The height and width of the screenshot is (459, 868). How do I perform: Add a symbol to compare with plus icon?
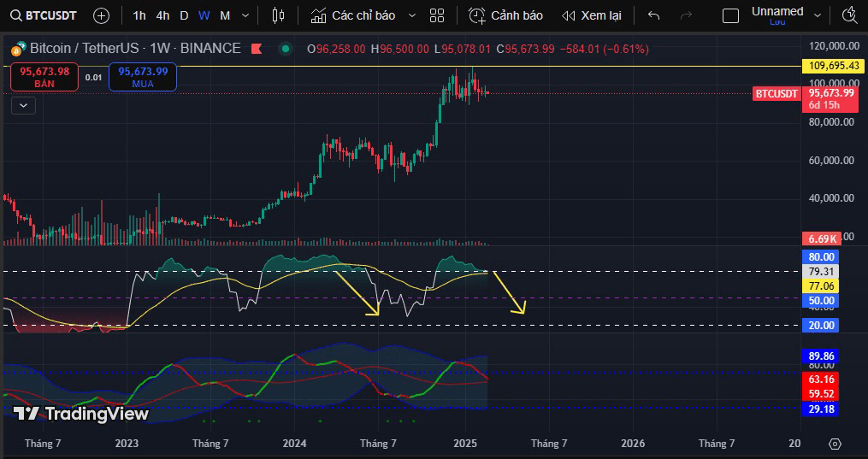[x=101, y=15]
